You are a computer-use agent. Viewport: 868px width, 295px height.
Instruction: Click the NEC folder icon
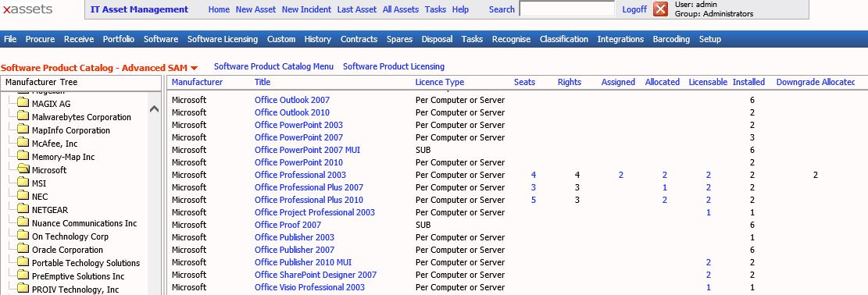23,196
